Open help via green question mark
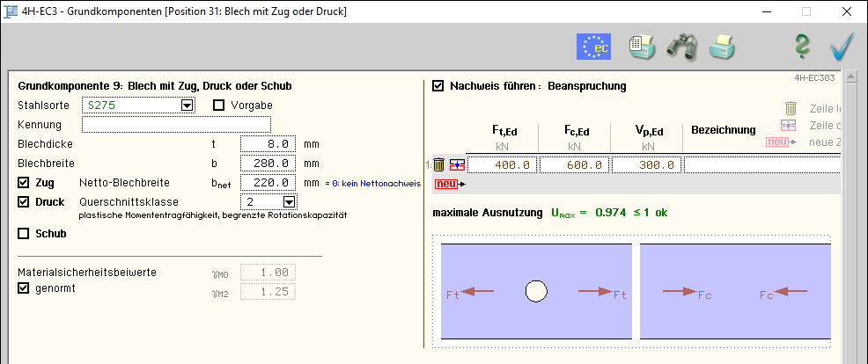This screenshot has width=868, height=364. click(801, 47)
